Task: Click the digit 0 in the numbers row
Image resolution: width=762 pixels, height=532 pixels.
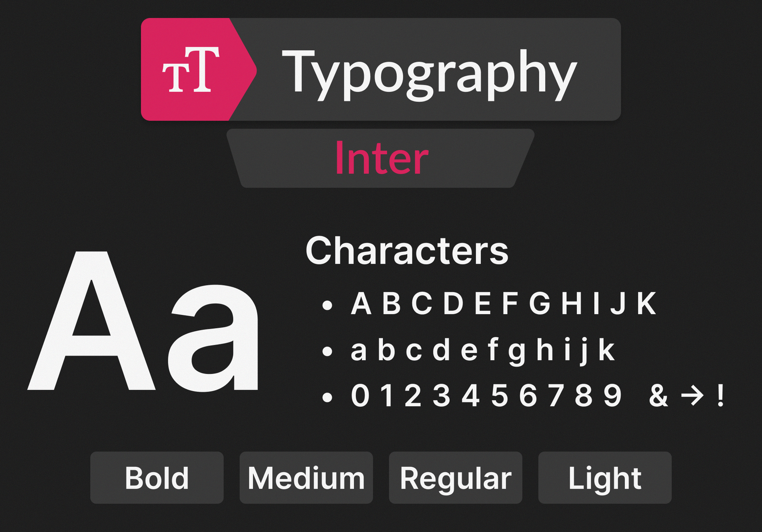Action: [360, 395]
